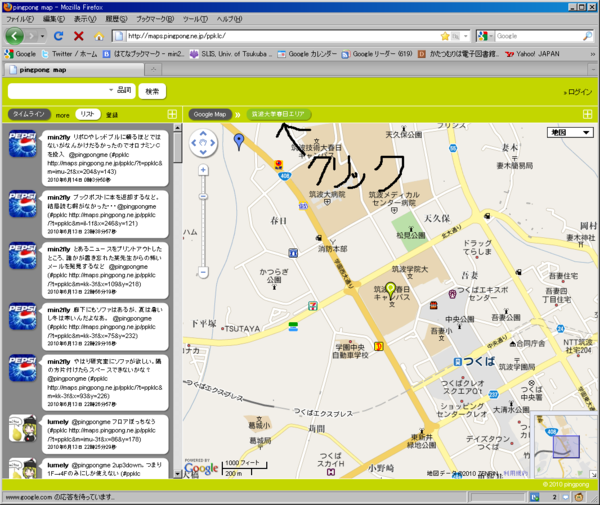Open the ツール menu
This screenshot has width=600, height=505.
tap(195, 19)
